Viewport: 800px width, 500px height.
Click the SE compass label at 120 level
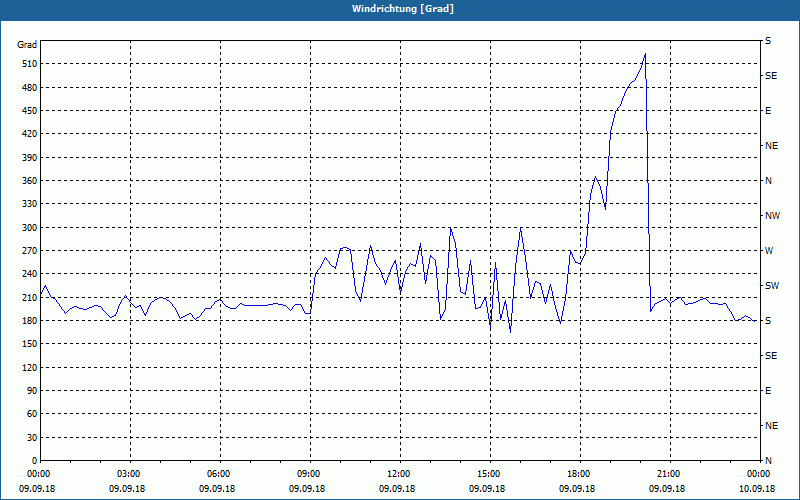click(x=771, y=356)
